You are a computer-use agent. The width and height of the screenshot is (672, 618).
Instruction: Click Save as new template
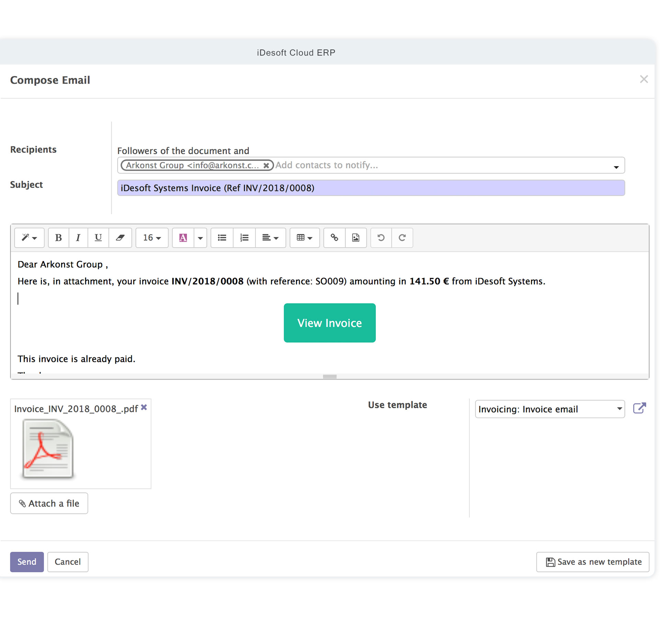593,562
